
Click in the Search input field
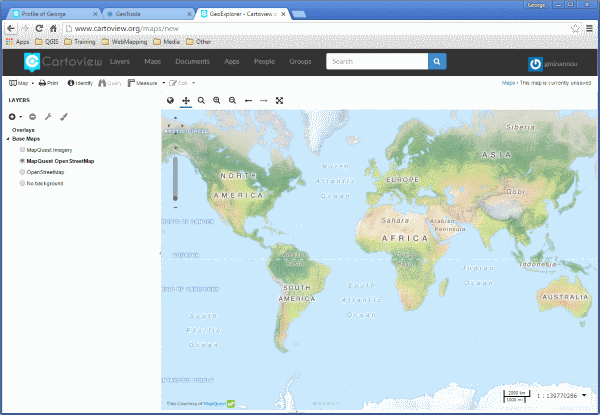click(x=377, y=62)
